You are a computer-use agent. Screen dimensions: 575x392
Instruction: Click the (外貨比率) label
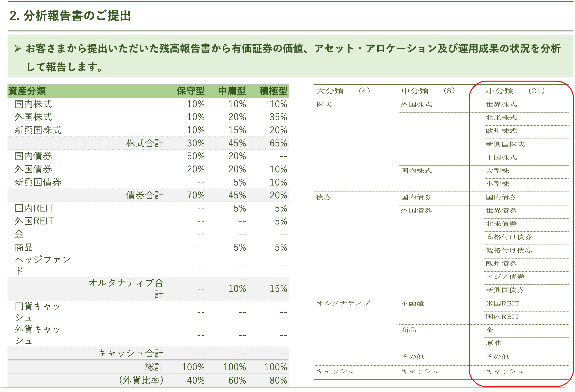[x=141, y=380]
